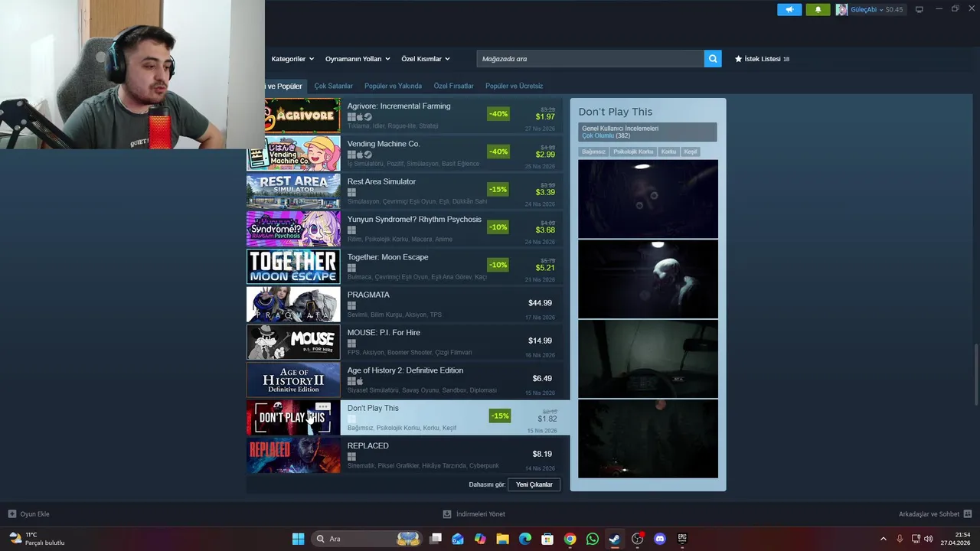Open the Rest Area Simulator listing title
This screenshot has width=980, height=551.
(x=381, y=181)
